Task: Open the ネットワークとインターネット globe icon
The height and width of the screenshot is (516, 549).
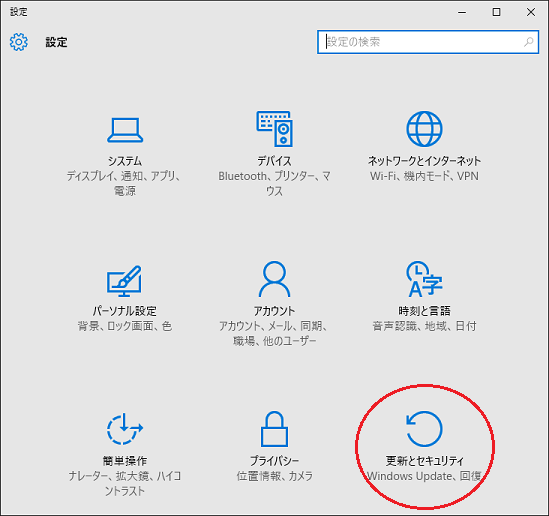Action: tap(424, 129)
